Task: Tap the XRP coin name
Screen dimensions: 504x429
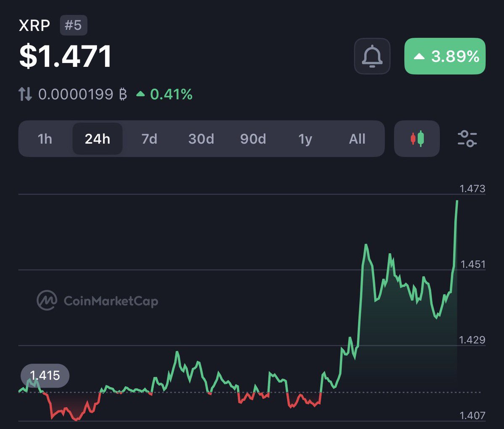Action: (34, 26)
